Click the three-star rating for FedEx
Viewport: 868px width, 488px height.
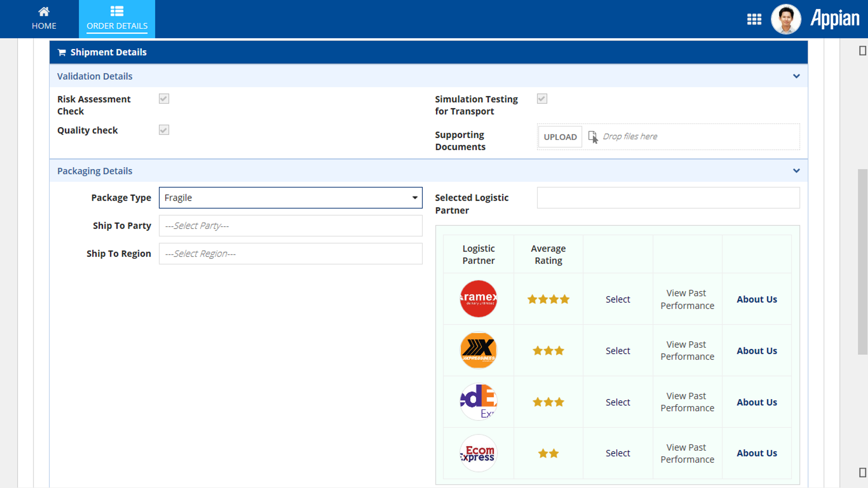tap(548, 402)
